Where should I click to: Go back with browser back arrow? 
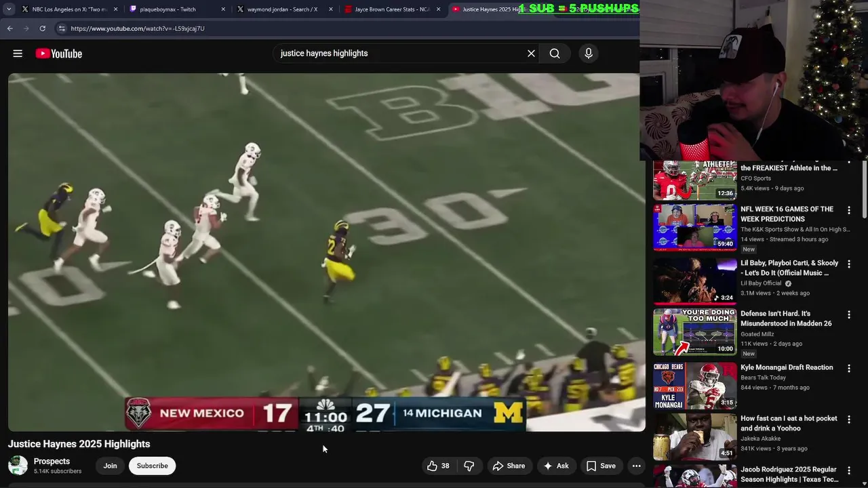(x=9, y=28)
